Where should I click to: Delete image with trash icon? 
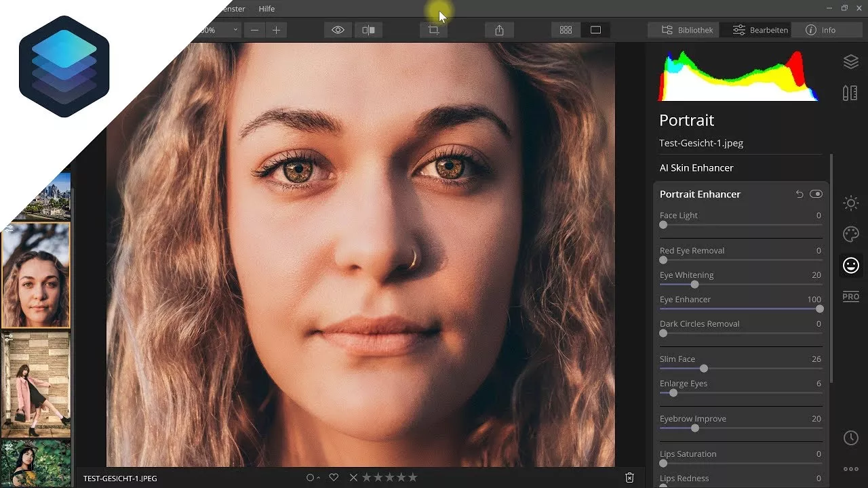click(x=629, y=478)
